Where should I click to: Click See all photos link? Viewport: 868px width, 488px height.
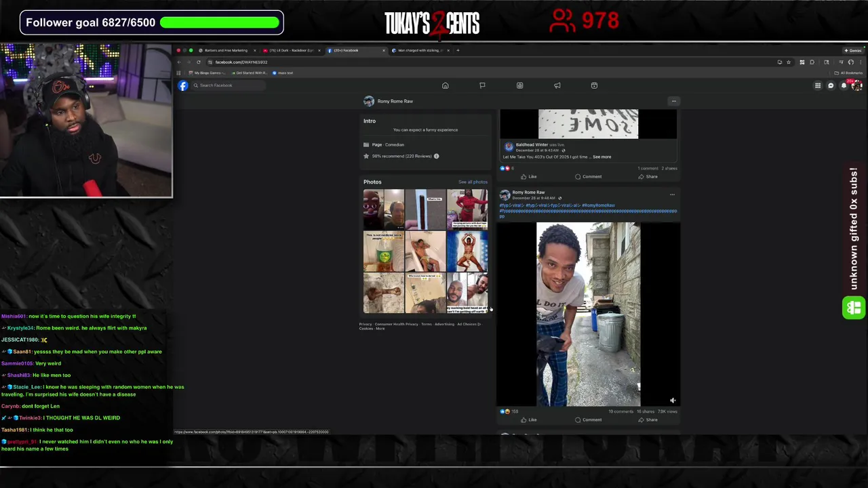(473, 182)
